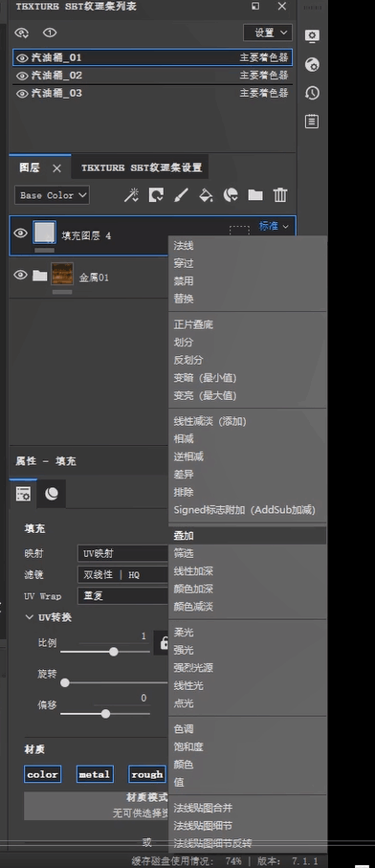Click the solo-all eye icon above texture sets

pos(22,33)
